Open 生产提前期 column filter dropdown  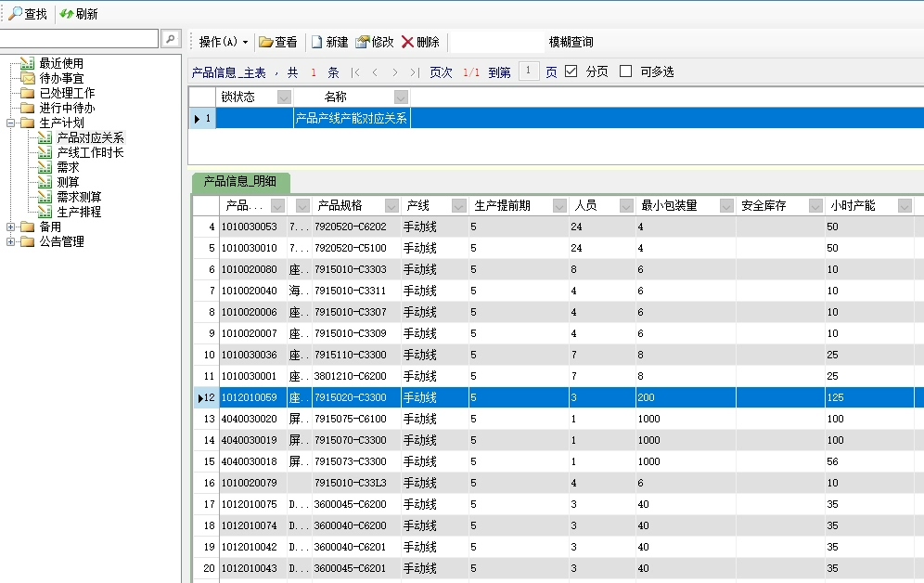coord(559,206)
